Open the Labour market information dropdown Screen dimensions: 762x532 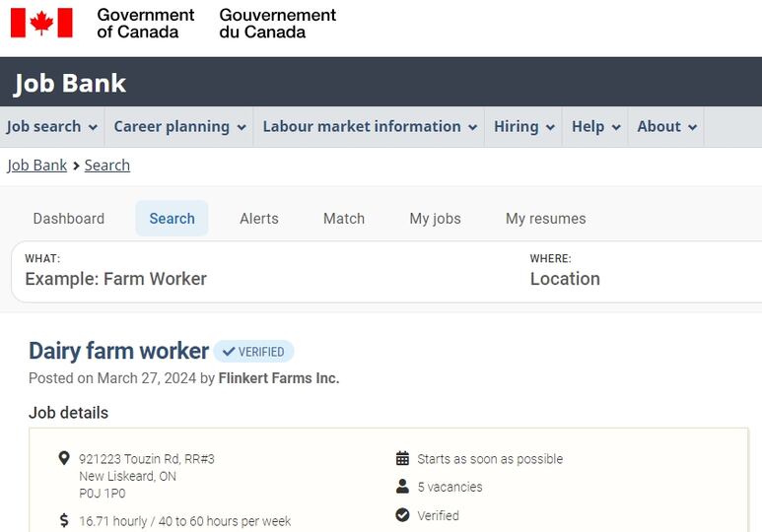[x=370, y=127]
